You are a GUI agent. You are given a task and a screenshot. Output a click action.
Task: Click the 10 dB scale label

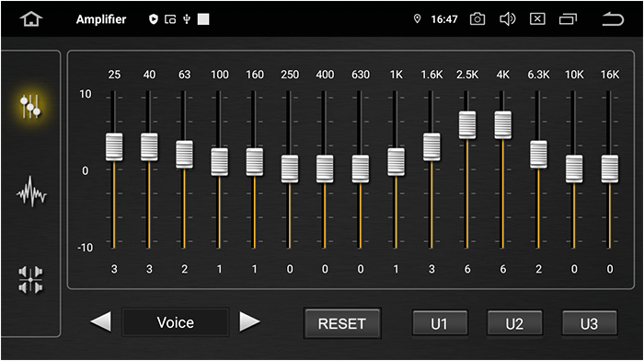click(85, 94)
